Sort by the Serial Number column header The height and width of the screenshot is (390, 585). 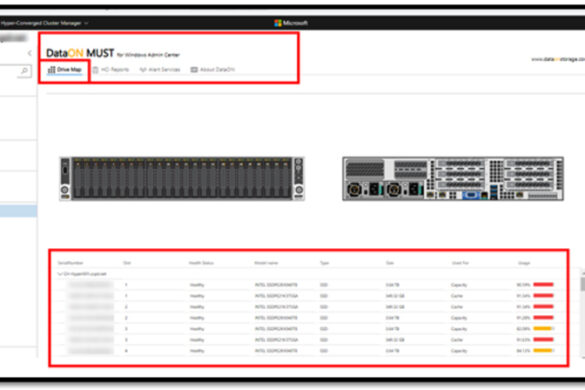70,263
